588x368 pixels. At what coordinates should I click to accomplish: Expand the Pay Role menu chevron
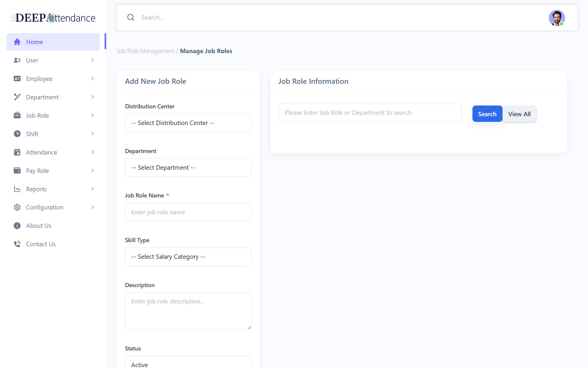click(x=92, y=171)
